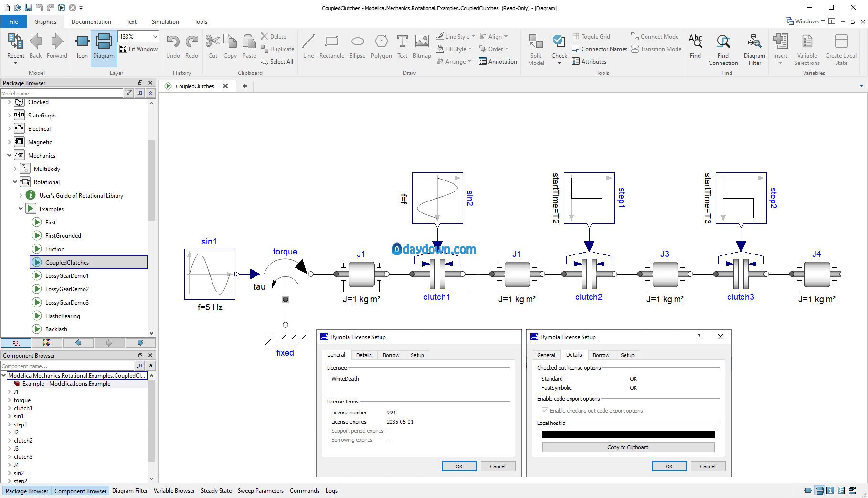Toggle Variable Browser panel in status bar
868x498 pixels.
pos(174,491)
